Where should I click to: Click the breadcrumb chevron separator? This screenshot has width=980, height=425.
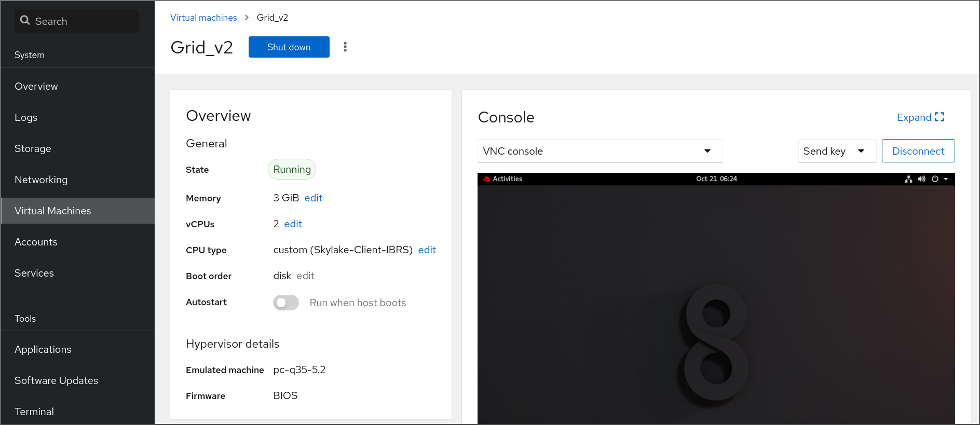(x=247, y=18)
